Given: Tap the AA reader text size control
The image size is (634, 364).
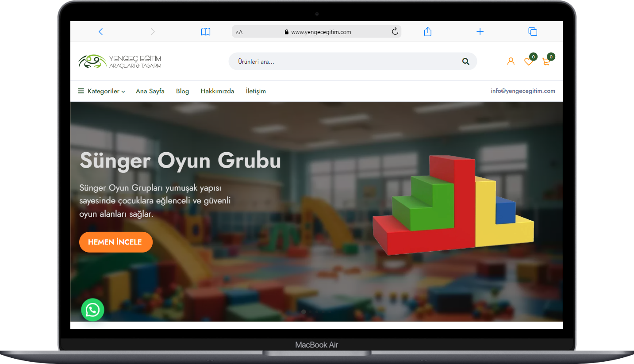Looking at the screenshot, I should [239, 32].
